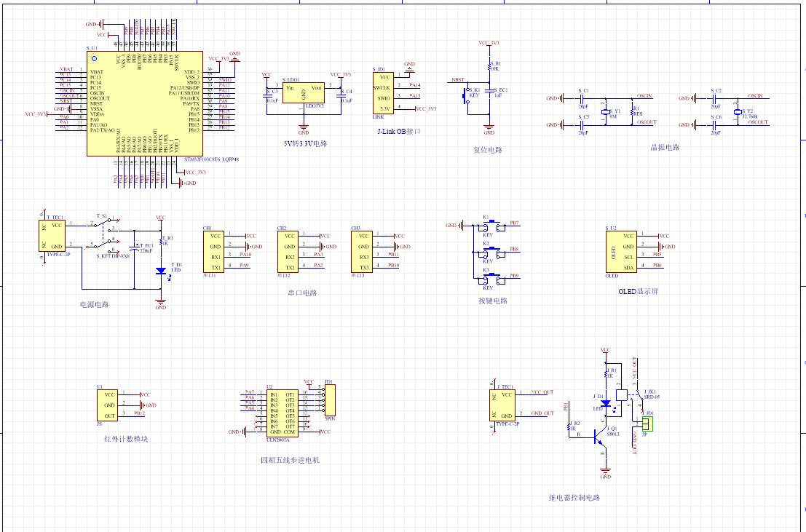Select the R1 RES resistor beside the crystal
806x532 pixels.
[x=632, y=111]
